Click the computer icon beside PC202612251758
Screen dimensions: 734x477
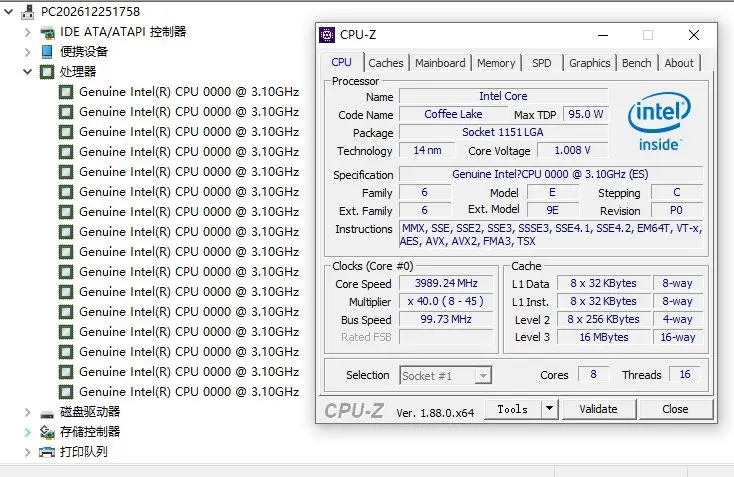[x=28, y=12]
